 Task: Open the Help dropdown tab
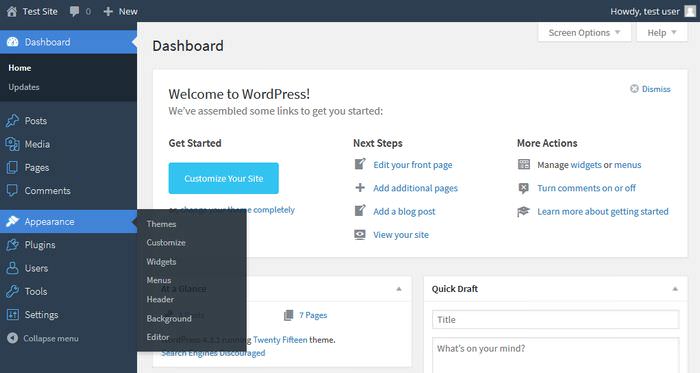662,33
